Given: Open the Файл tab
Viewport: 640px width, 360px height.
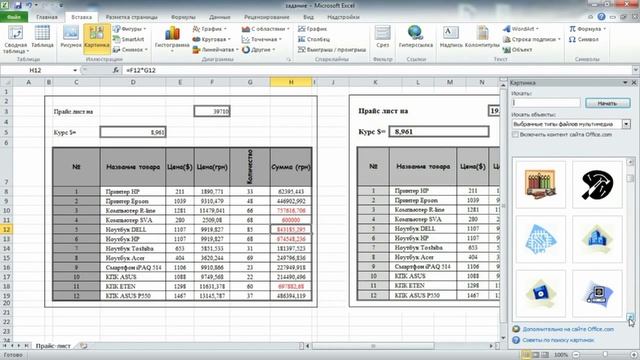Looking at the screenshot, I should (14, 17).
